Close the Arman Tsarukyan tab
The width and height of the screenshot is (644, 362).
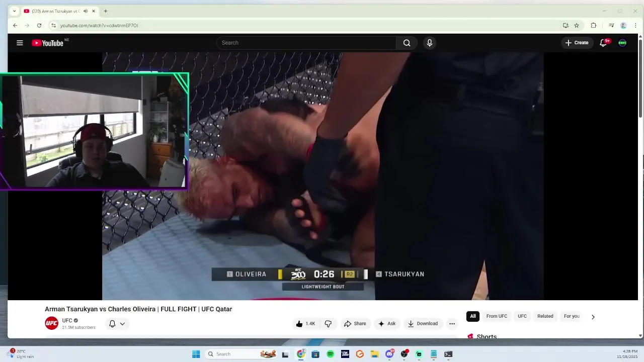click(x=94, y=11)
